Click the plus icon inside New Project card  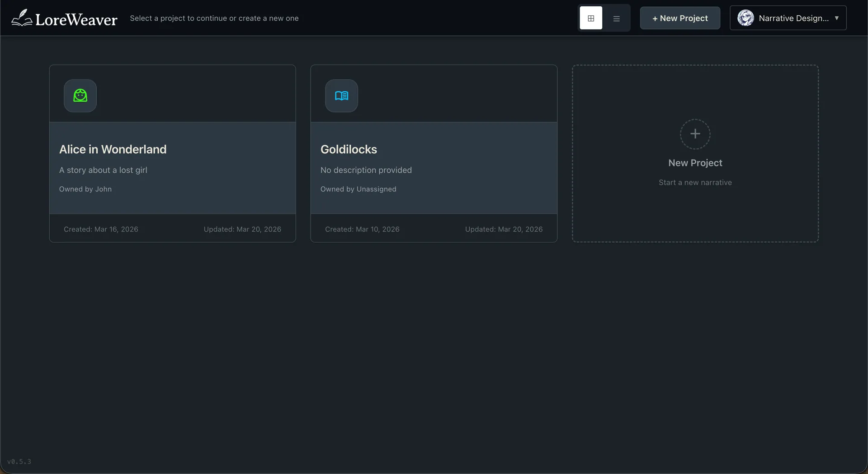(695, 134)
